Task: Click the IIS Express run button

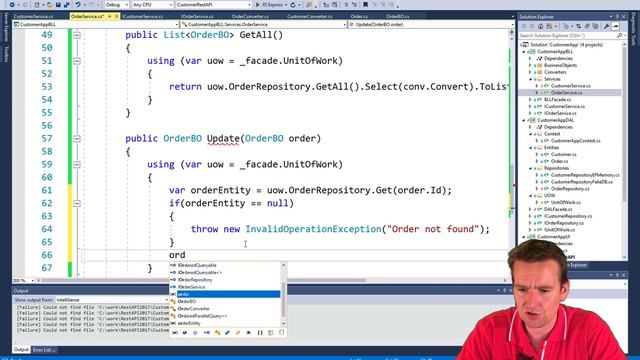Action: pyautogui.click(x=270, y=5)
